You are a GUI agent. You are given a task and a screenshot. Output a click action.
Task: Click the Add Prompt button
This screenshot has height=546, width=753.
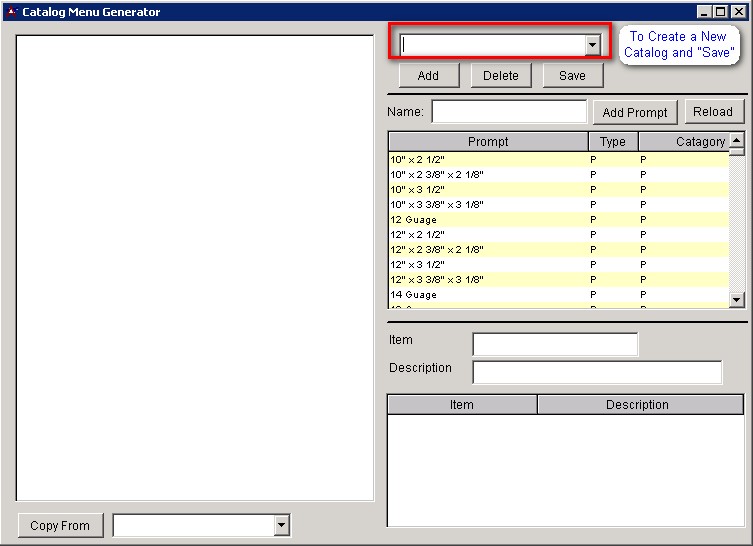point(635,112)
